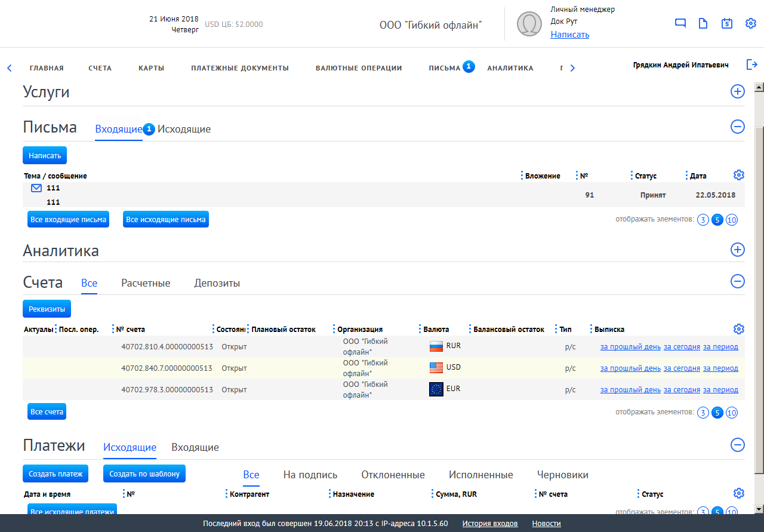
Task: Select Депозиты accounts tab
Action: point(217,283)
